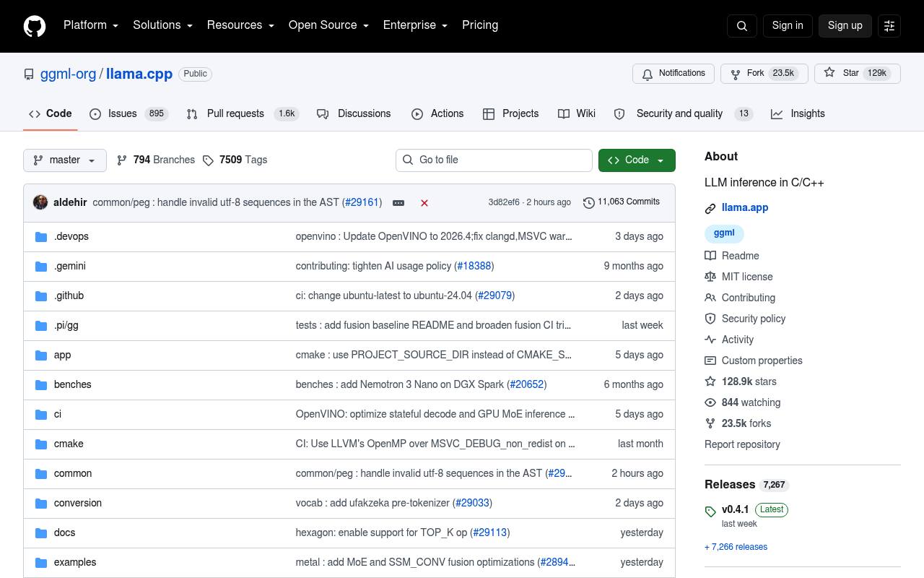The height and width of the screenshot is (578, 924).
Task: Open the llama.app website link
Action: [745, 208]
